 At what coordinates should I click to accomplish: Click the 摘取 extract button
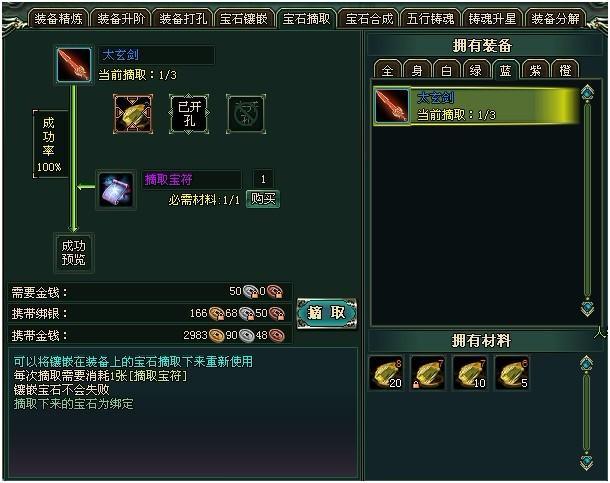click(327, 313)
